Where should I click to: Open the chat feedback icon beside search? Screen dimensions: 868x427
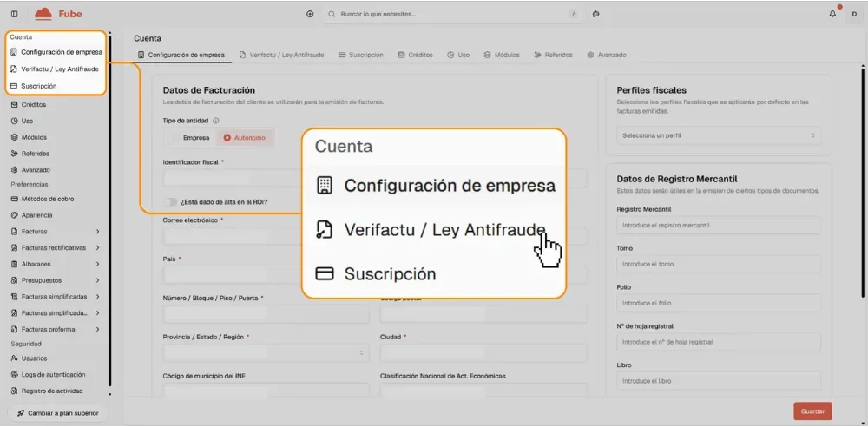click(595, 14)
